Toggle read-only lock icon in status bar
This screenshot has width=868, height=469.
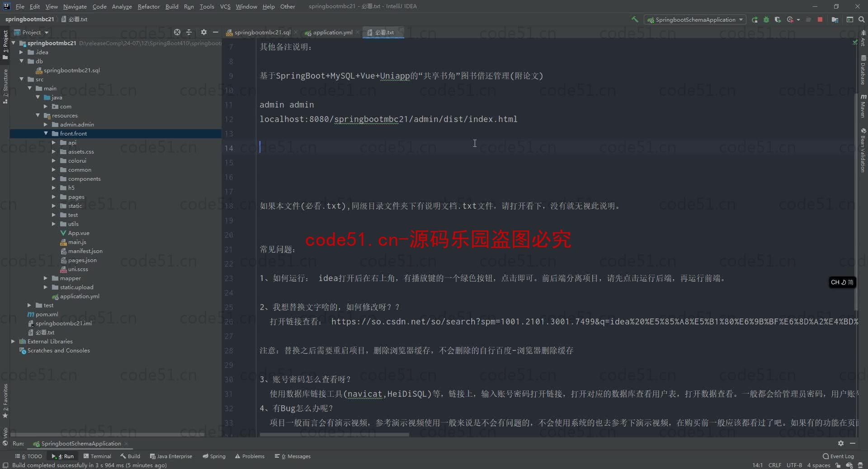point(838,465)
